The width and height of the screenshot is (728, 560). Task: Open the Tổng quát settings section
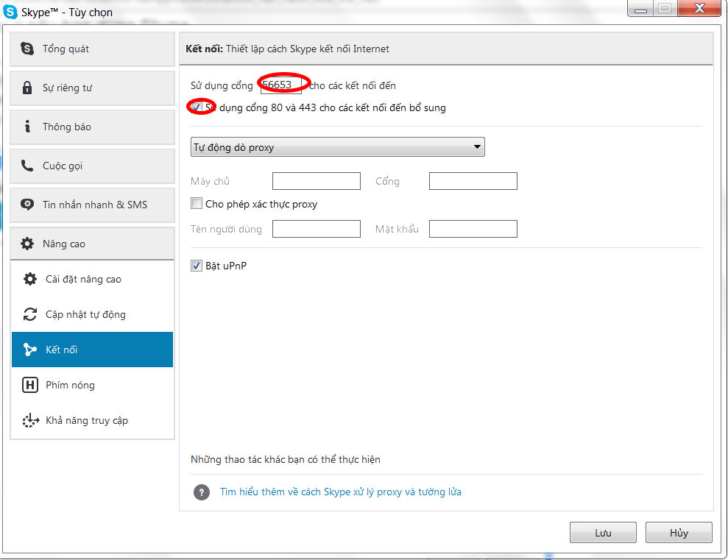click(92, 49)
